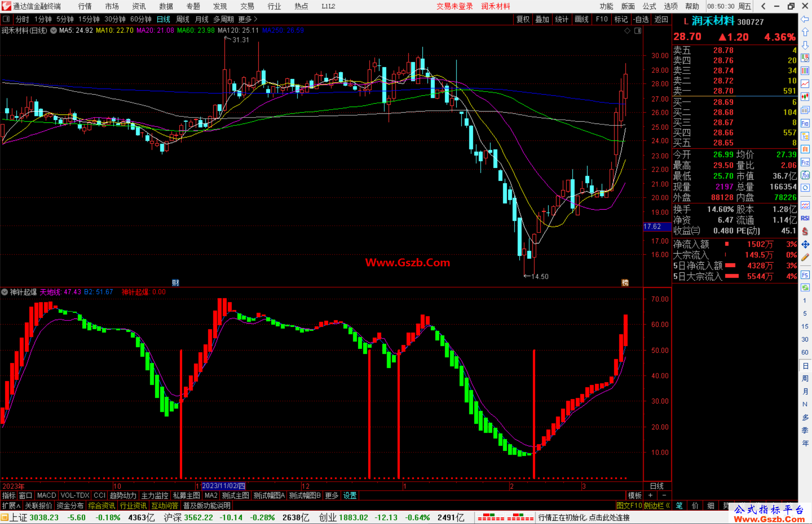Click the -自选 remove from watchlist button
812x524 pixels.
pos(641,19)
